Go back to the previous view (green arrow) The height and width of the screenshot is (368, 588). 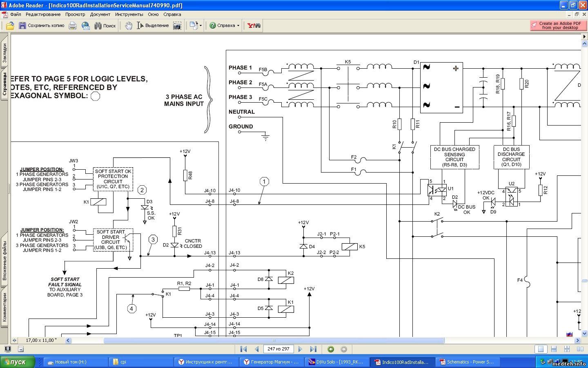(331, 349)
